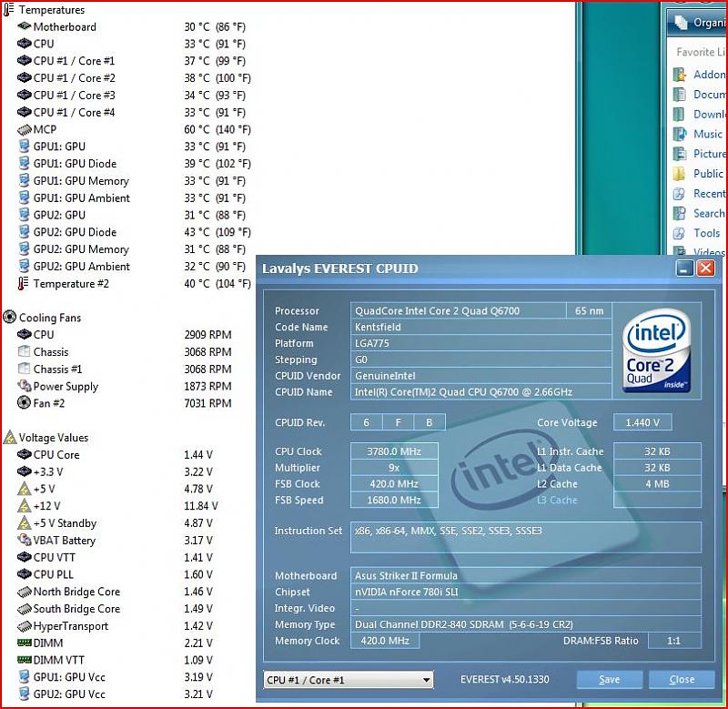Image resolution: width=728 pixels, height=709 pixels.
Task: Click the MCP temperature value 60 °C
Action: 217,129
